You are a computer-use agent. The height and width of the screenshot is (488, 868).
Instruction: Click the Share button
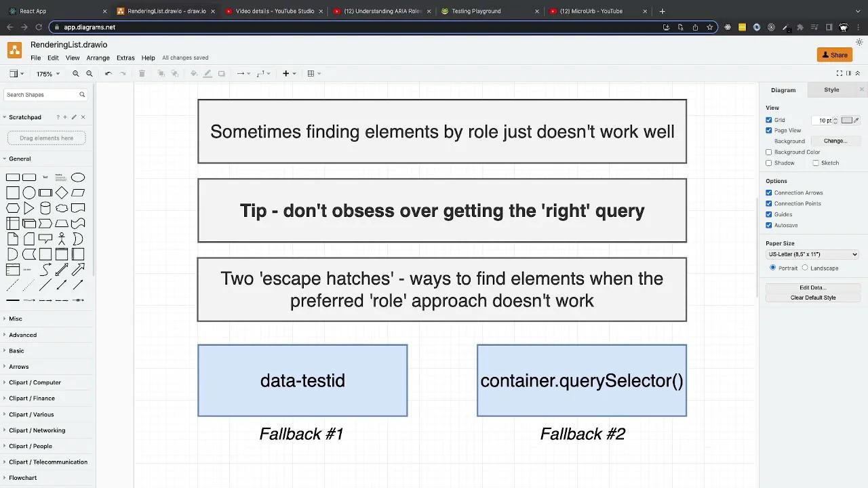coord(834,55)
